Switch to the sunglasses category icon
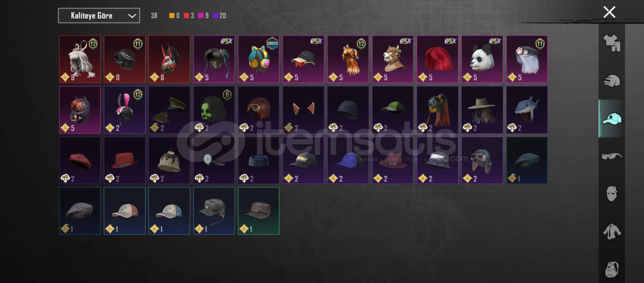Viewport: 644px width, 283px height. tap(611, 156)
